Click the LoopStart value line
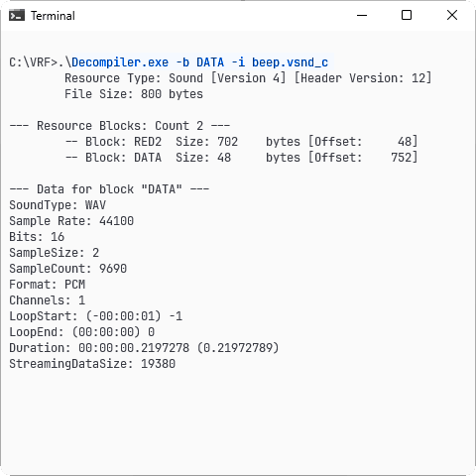 (96, 316)
